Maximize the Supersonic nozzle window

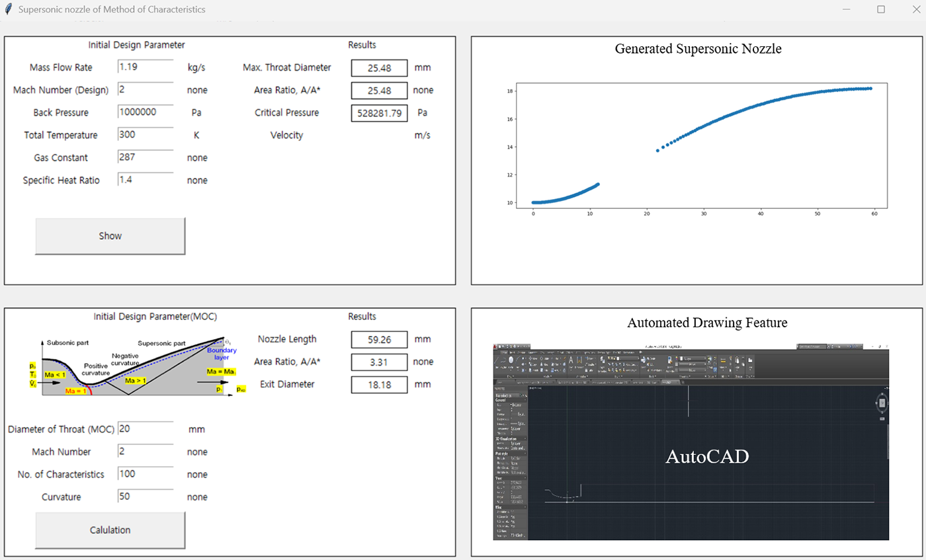[880, 9]
